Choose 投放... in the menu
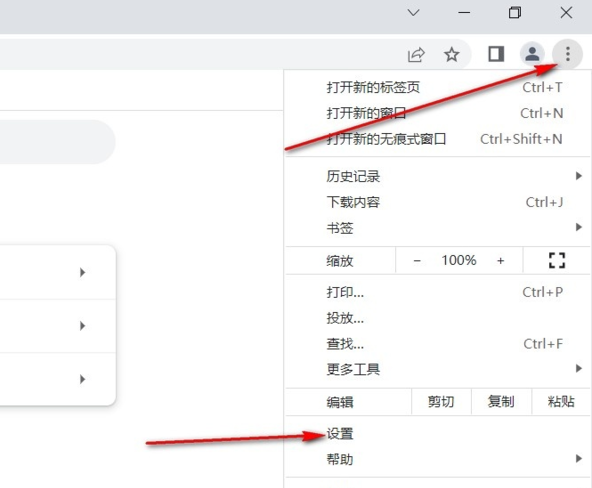 pos(438,318)
